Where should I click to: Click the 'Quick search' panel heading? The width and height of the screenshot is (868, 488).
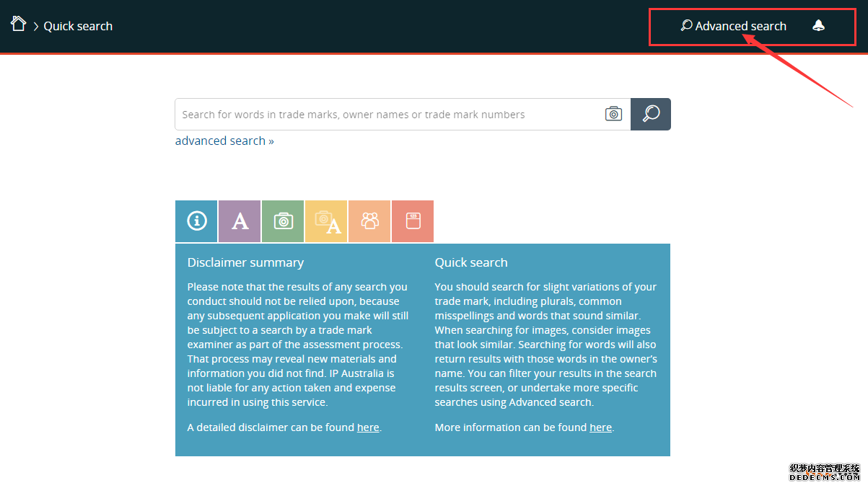pyautogui.click(x=471, y=262)
